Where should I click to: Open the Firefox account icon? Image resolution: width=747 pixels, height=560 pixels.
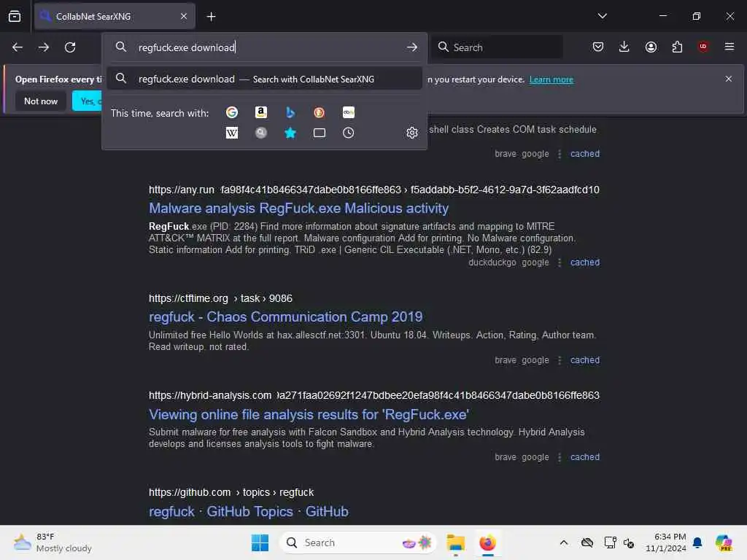(x=651, y=47)
